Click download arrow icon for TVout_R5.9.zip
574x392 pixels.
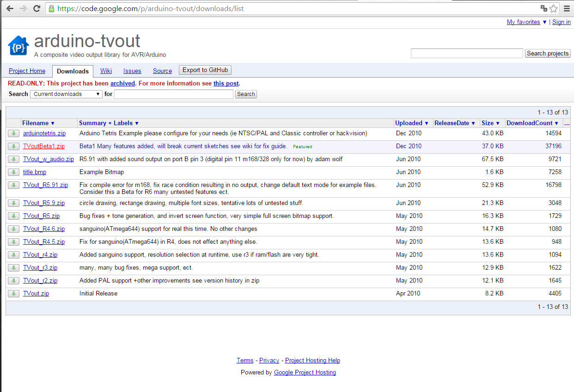(x=13, y=203)
